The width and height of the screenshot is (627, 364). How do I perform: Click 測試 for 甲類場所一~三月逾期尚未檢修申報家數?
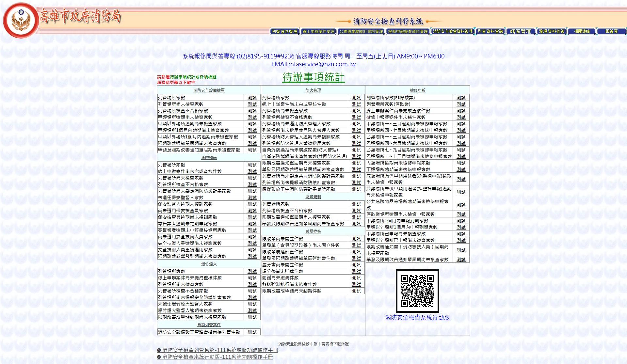(x=461, y=124)
